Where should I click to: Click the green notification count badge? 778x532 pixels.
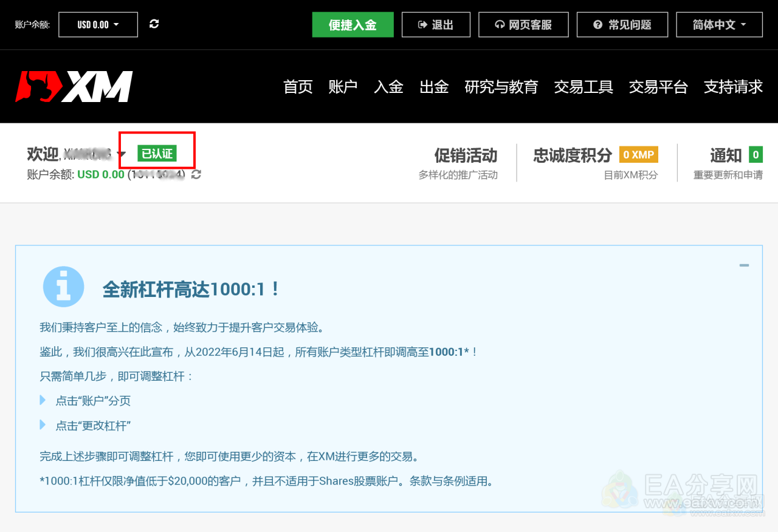click(x=756, y=154)
